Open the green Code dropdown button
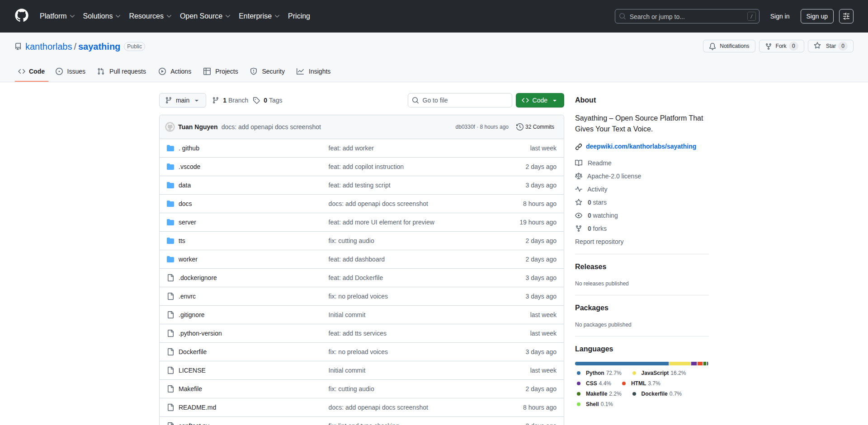This screenshot has width=868, height=425. pos(540,100)
